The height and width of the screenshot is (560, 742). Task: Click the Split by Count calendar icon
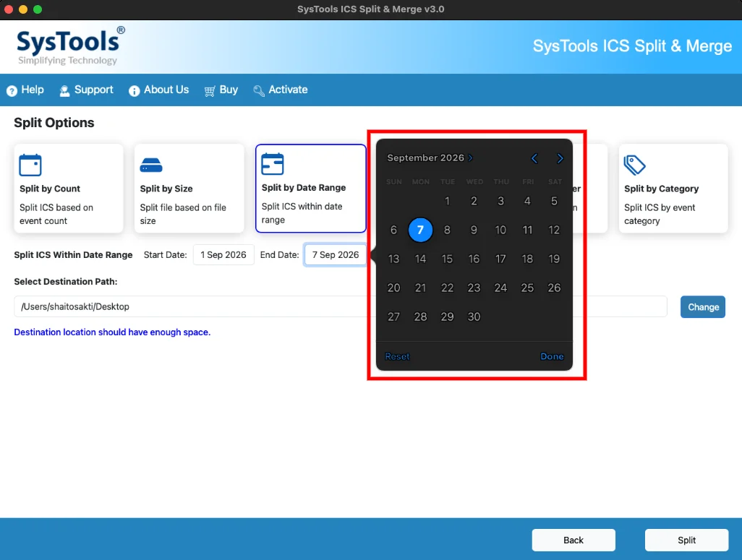(x=30, y=165)
